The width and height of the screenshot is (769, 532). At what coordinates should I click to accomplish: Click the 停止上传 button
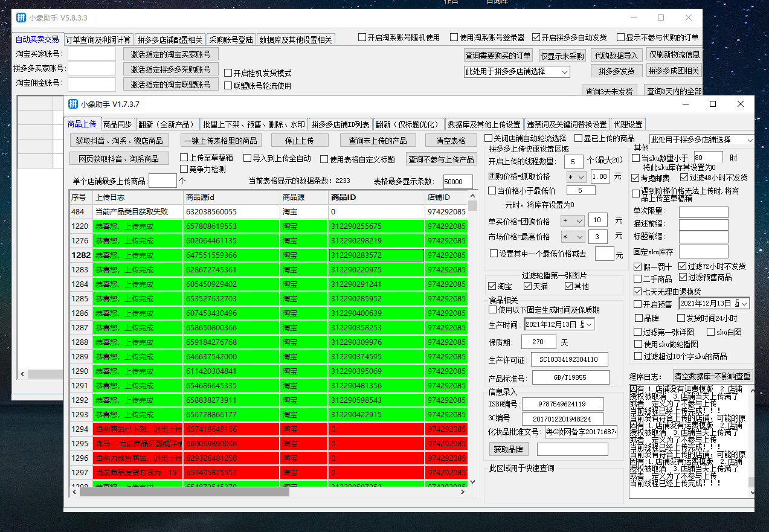click(299, 141)
